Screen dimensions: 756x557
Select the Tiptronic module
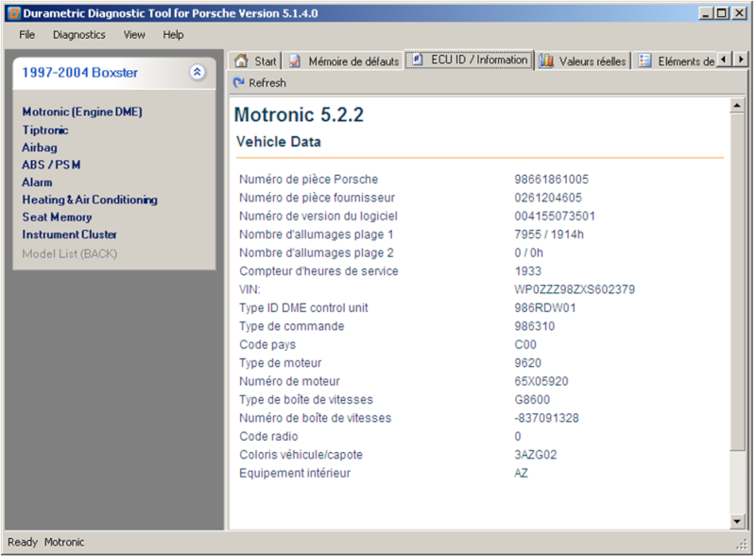45,131
